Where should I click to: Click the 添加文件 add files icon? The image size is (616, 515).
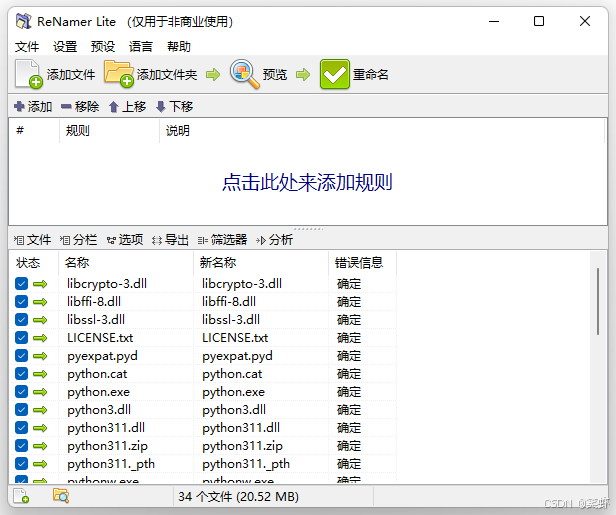(28, 74)
